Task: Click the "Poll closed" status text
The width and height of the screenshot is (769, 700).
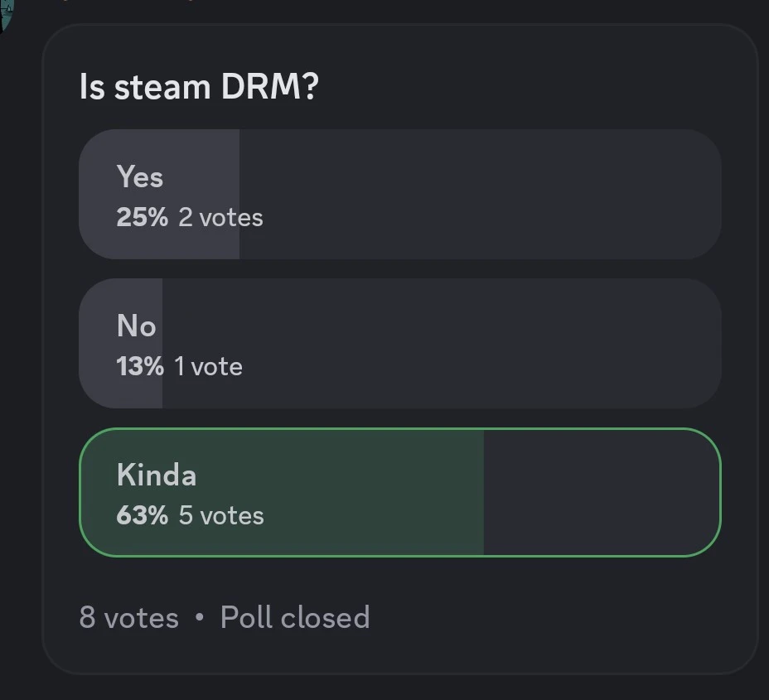Action: click(295, 618)
